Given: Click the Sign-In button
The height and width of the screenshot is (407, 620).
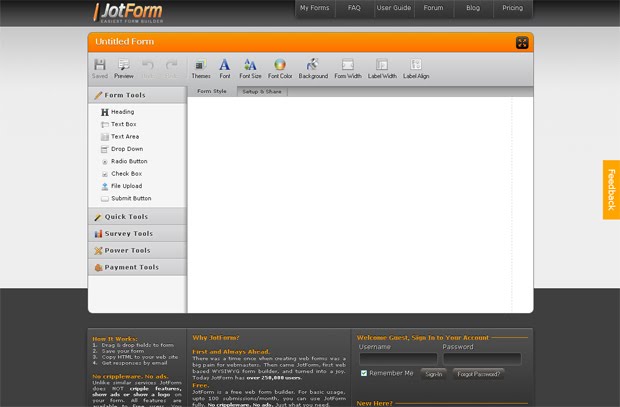Looking at the screenshot, I should 434,374.
